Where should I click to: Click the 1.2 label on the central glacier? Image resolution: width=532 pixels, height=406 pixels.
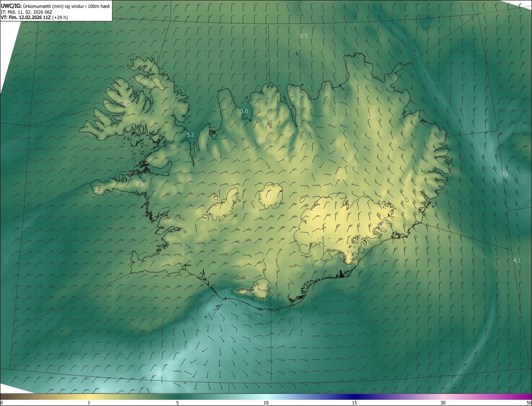(268, 197)
